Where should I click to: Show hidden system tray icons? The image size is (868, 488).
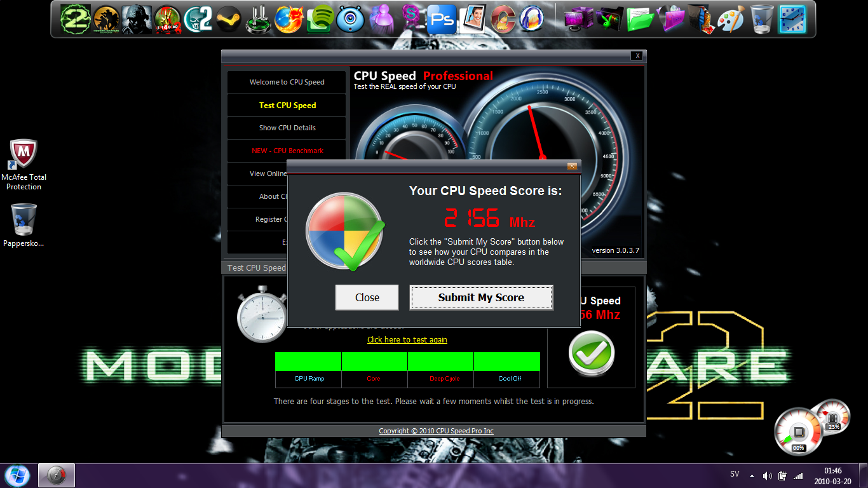(752, 475)
